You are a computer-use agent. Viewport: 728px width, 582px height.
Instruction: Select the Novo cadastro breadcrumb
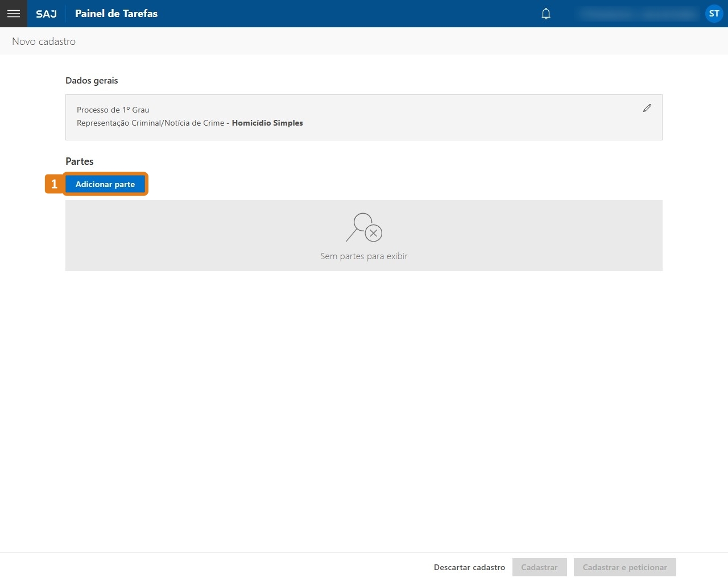point(44,41)
